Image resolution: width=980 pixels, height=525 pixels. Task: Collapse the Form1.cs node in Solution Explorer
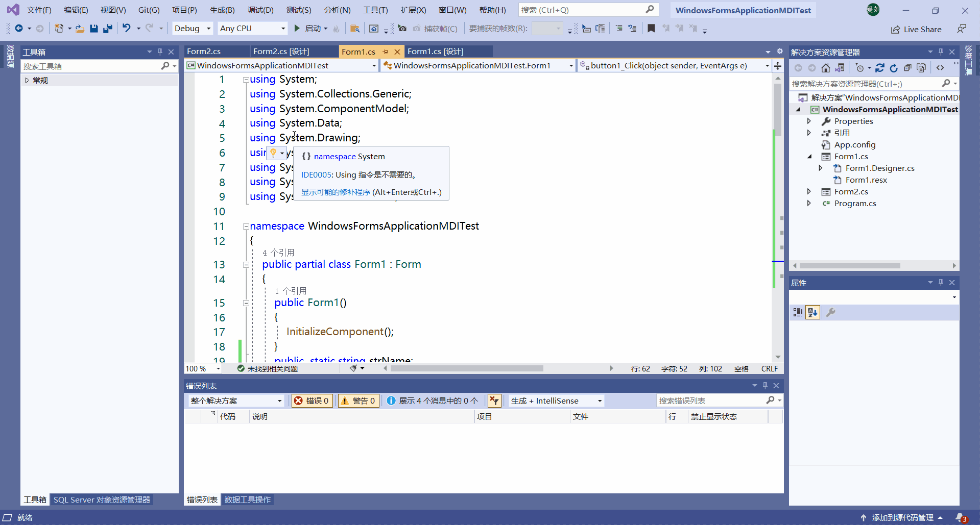tap(809, 156)
